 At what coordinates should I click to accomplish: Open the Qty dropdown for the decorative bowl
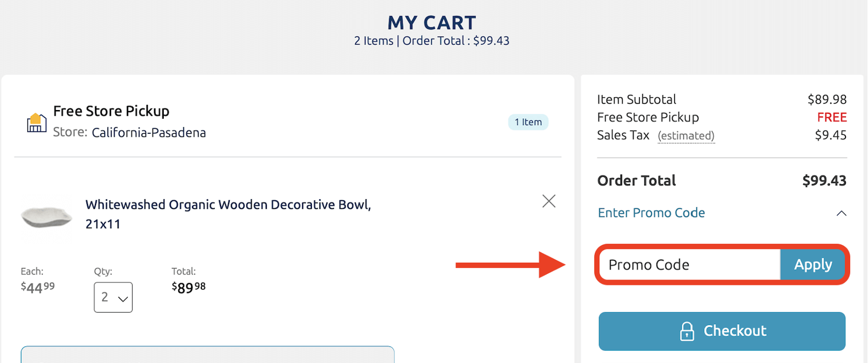tap(113, 297)
